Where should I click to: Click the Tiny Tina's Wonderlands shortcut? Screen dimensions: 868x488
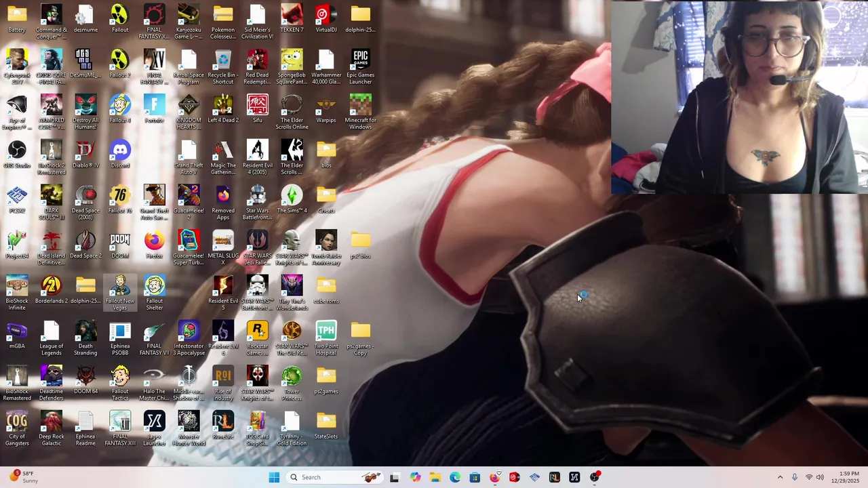pyautogui.click(x=292, y=293)
